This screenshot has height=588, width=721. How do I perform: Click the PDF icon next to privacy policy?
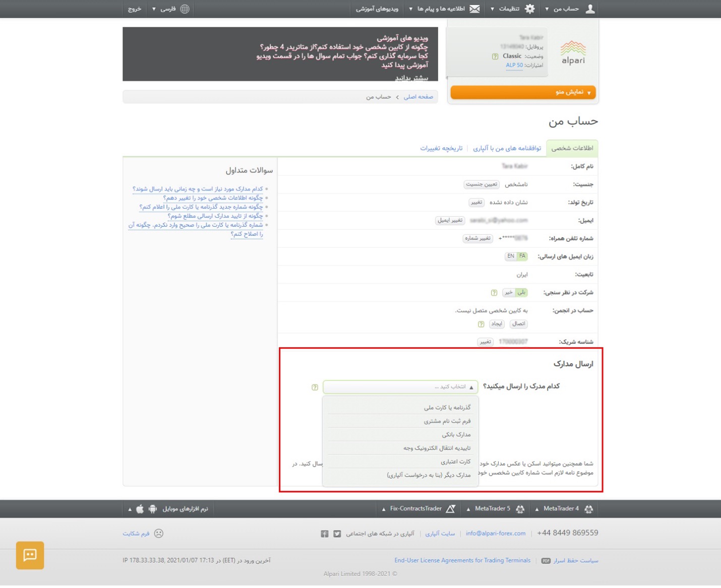click(x=546, y=561)
